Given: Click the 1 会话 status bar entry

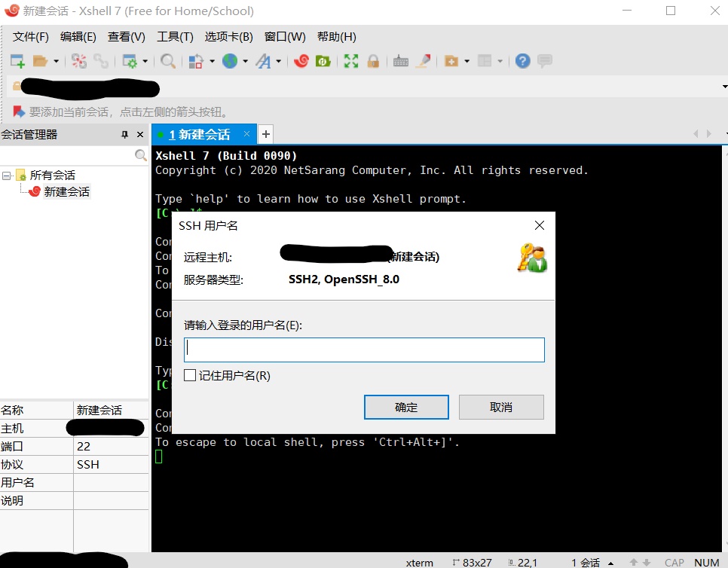Looking at the screenshot, I should click(586, 563).
